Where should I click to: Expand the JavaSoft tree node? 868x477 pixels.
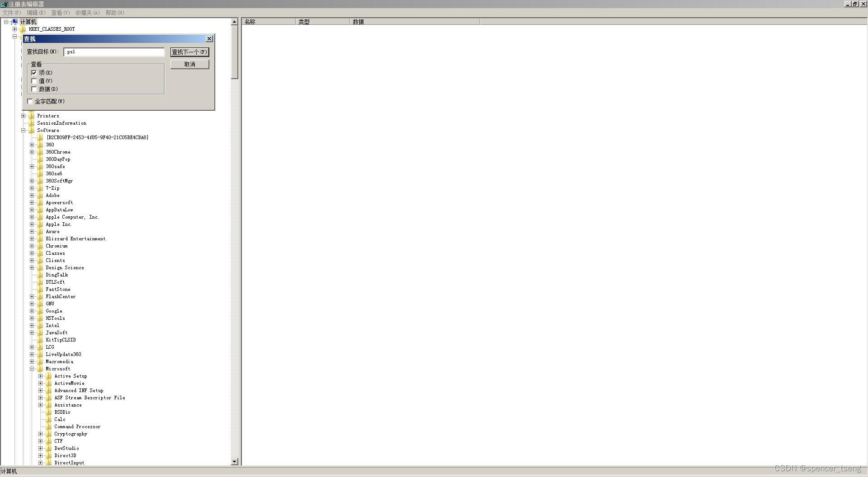tap(32, 332)
